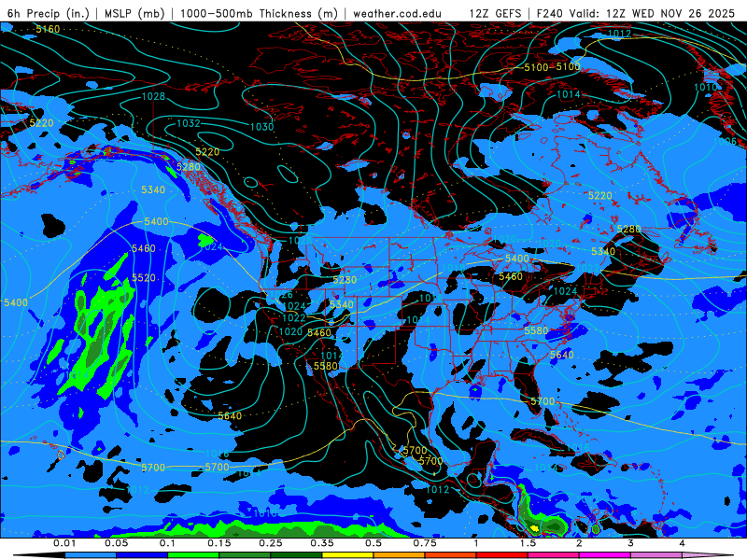Viewport: 747px width, 560px height.
Task: Click the 1022 isobar label
Action: [x=294, y=318]
